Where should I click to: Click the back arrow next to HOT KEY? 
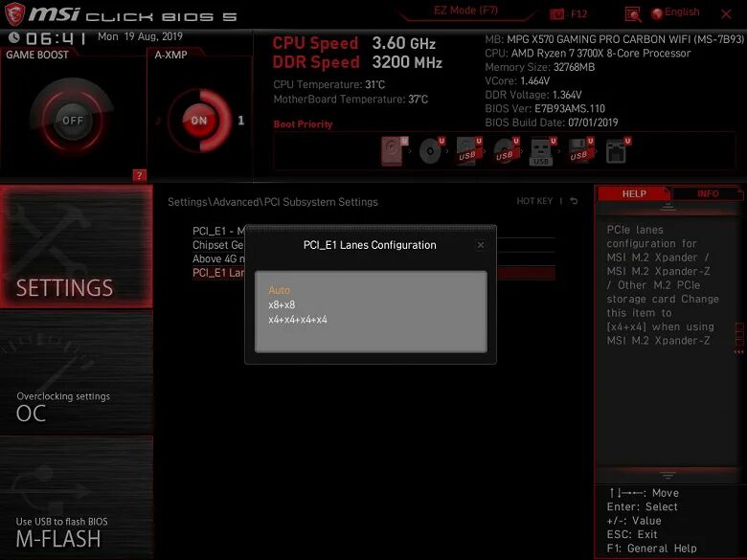tap(574, 201)
